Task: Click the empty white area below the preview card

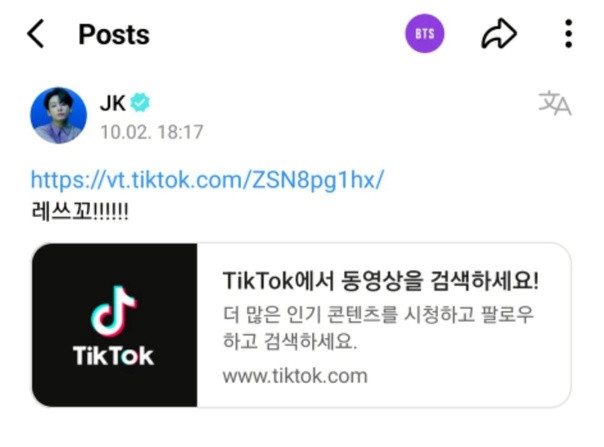Action: (302, 428)
